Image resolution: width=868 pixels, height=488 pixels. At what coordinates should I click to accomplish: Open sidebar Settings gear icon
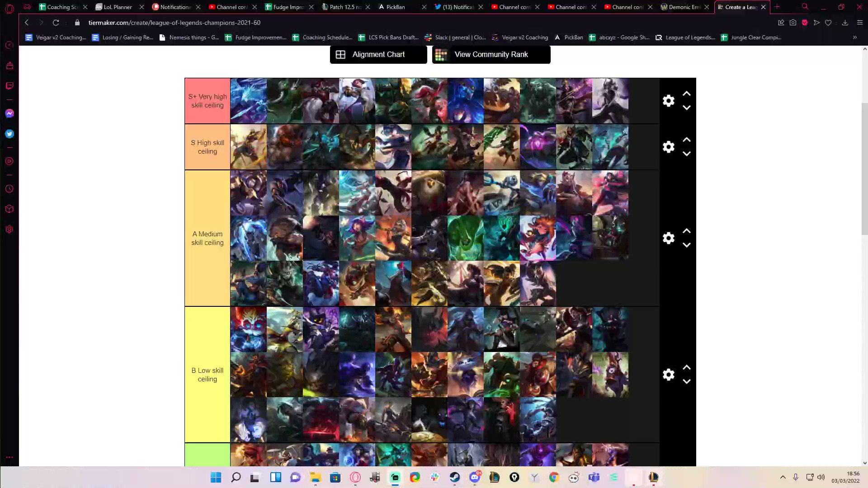pos(9,230)
